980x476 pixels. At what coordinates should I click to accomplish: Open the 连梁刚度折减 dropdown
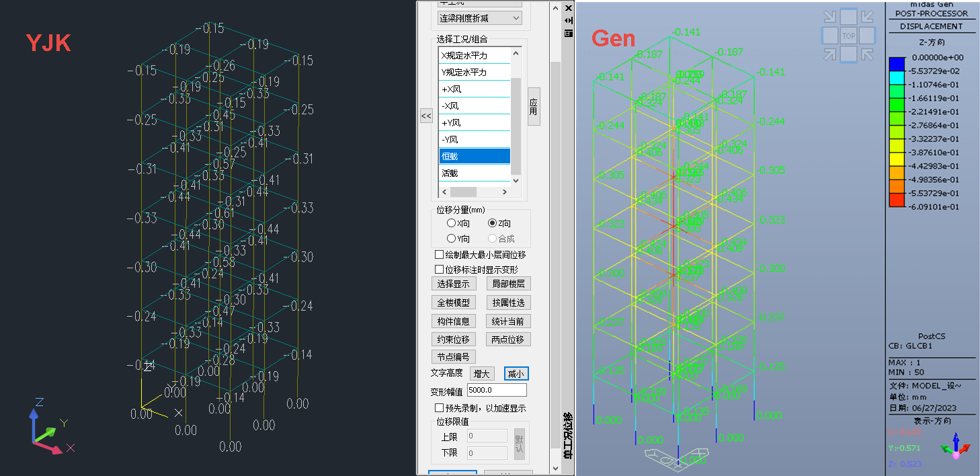coord(479,18)
